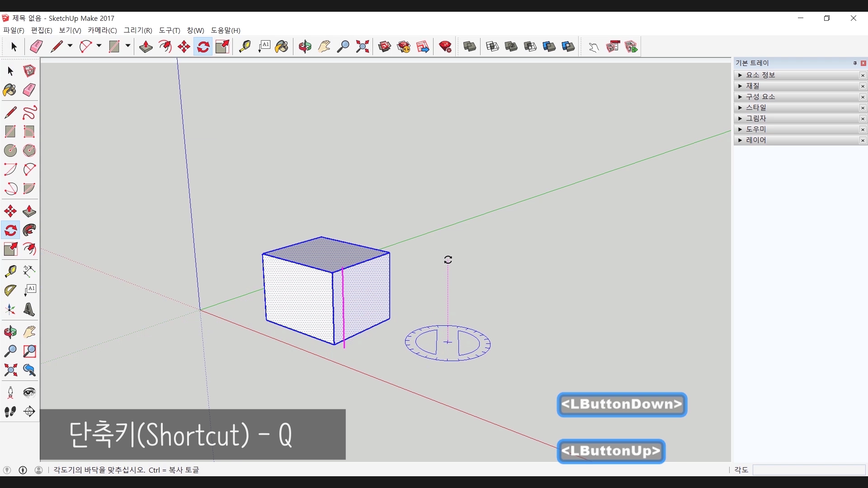Click Zoom Extents icon in top toolbar
The width and height of the screenshot is (868, 488).
click(x=363, y=47)
